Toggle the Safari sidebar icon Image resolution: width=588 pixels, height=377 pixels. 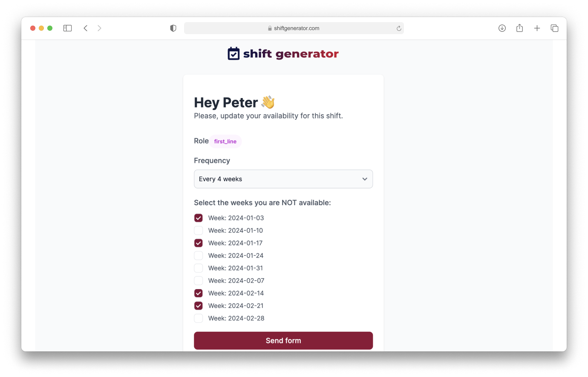click(67, 28)
